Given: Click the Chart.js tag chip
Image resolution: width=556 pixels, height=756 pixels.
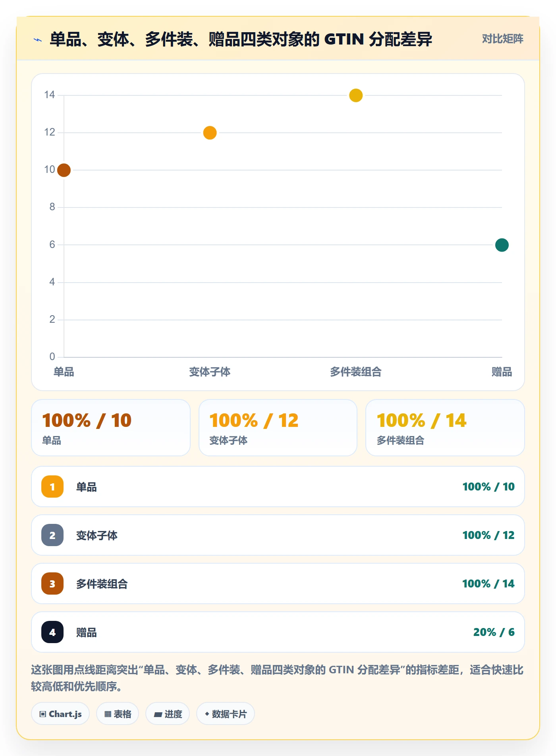Looking at the screenshot, I should click(60, 714).
